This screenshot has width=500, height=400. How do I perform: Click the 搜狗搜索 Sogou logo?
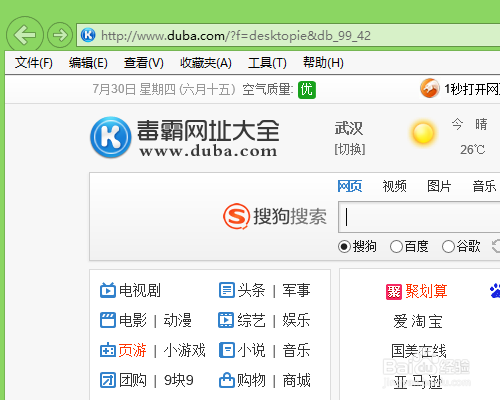point(275,216)
